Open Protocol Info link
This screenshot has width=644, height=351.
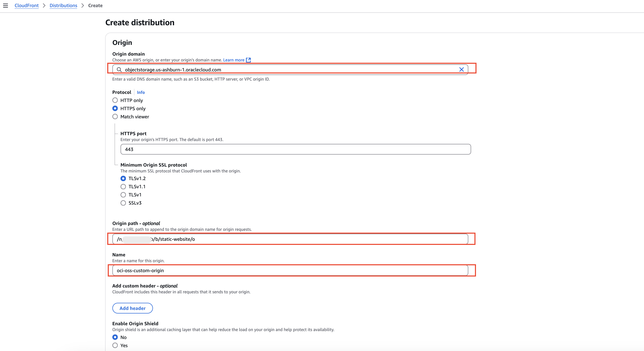pyautogui.click(x=141, y=92)
